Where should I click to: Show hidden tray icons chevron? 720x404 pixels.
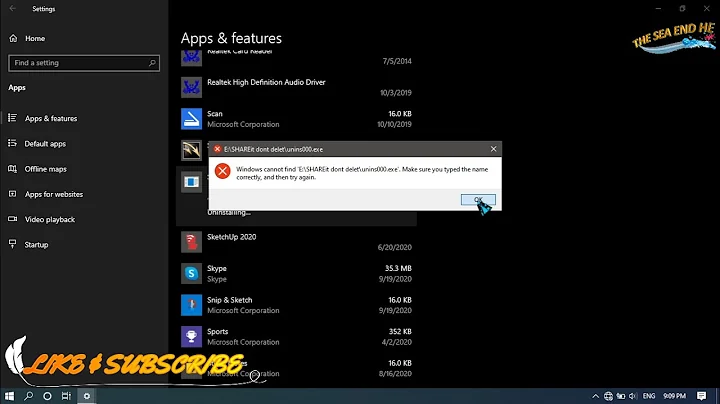click(596, 396)
